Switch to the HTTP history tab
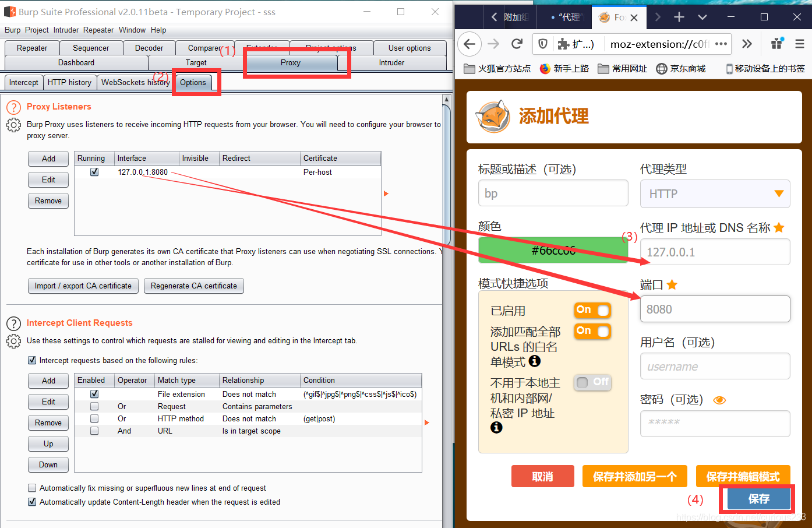812x528 pixels. click(x=69, y=82)
